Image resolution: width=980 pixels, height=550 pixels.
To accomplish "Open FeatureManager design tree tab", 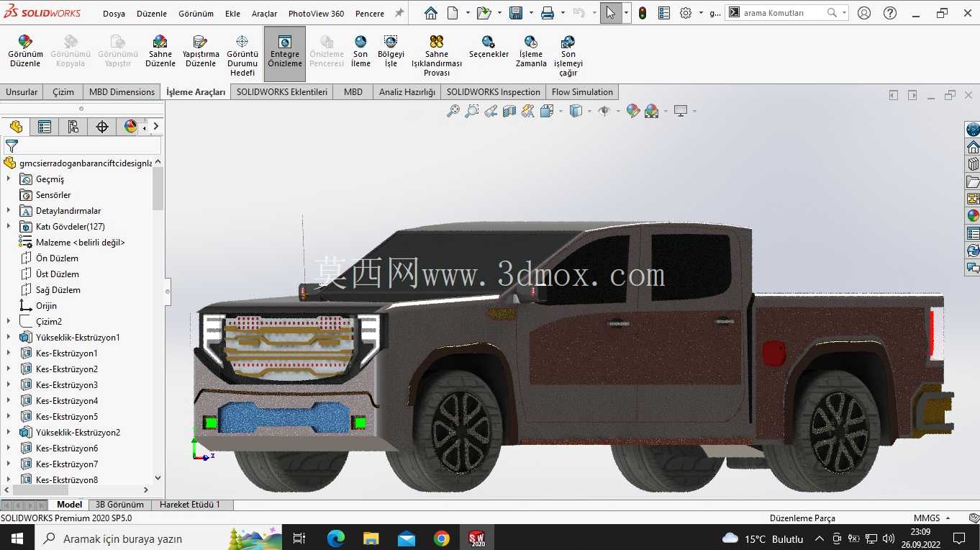I will pyautogui.click(x=16, y=127).
